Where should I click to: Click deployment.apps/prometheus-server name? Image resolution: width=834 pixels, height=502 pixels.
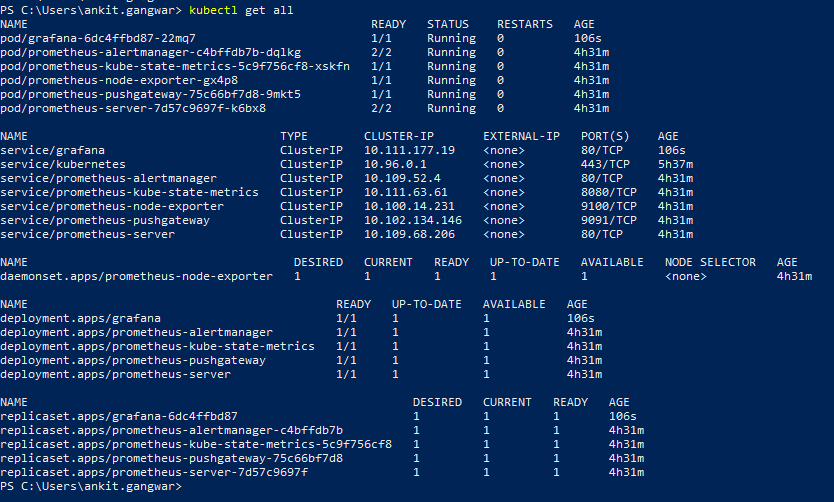point(115,374)
